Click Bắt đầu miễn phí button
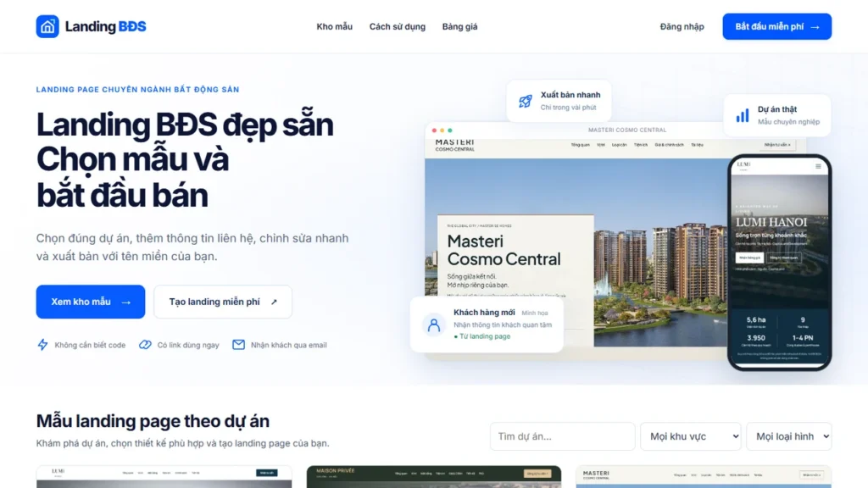The width and height of the screenshot is (868, 488). 776,26
